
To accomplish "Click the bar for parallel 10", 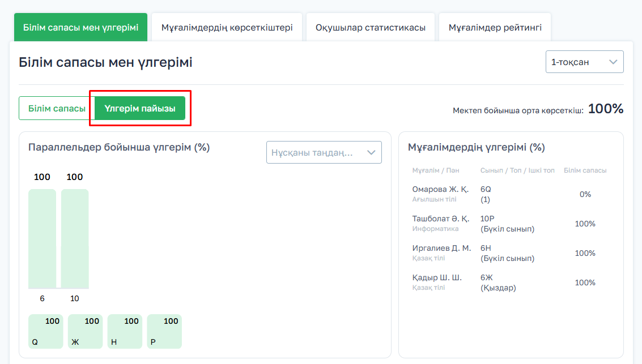I will pyautogui.click(x=75, y=239).
